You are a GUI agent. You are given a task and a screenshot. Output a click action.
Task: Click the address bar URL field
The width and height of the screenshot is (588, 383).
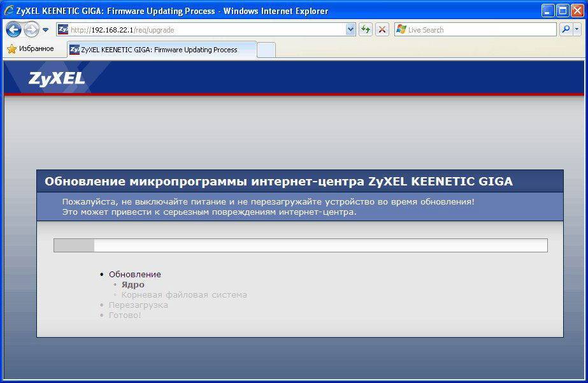[x=204, y=30]
